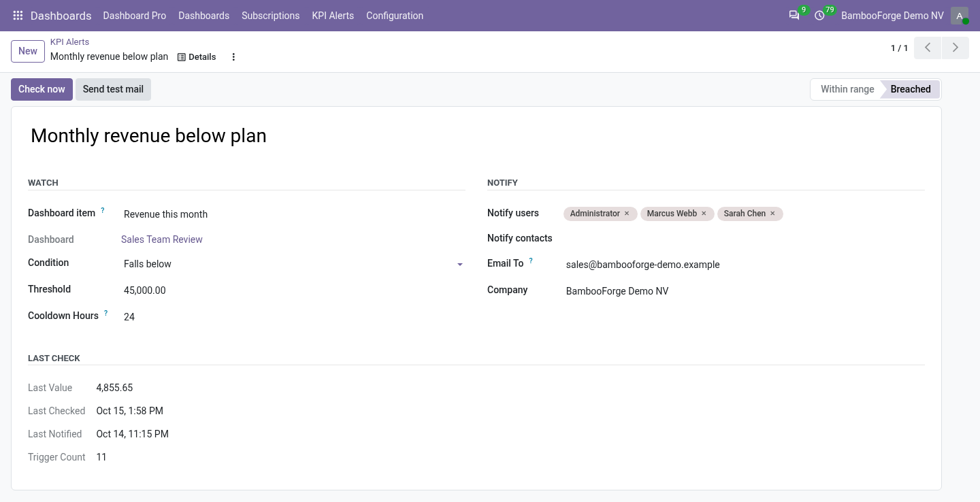Remove Administrator from Notify users
Screen dimensions: 980x502
(627, 214)
